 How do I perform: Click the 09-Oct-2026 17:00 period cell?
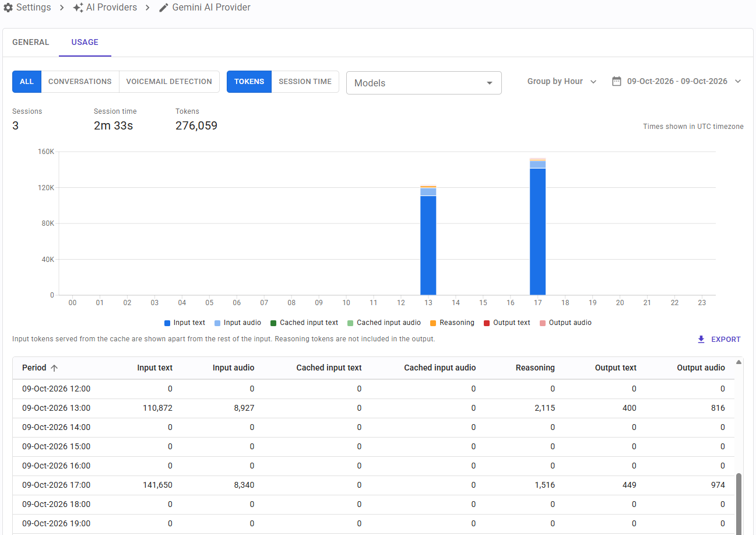point(57,485)
